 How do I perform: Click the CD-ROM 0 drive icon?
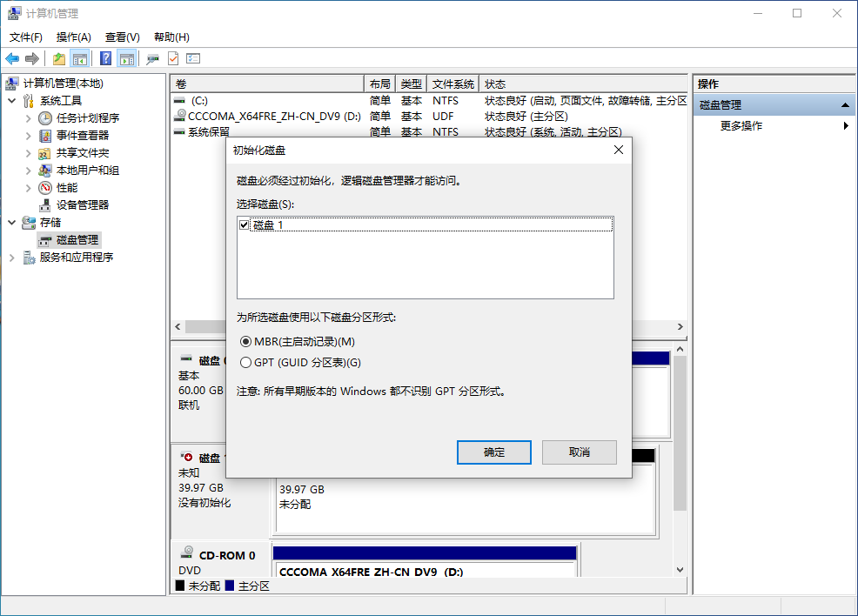click(186, 552)
